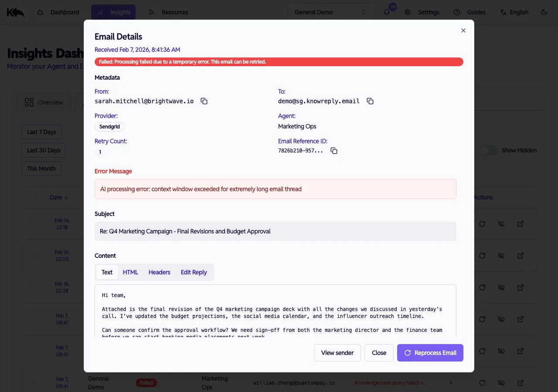The height and width of the screenshot is (392, 558).
Task: Switch to the HTML content tab
Action: pos(130,272)
